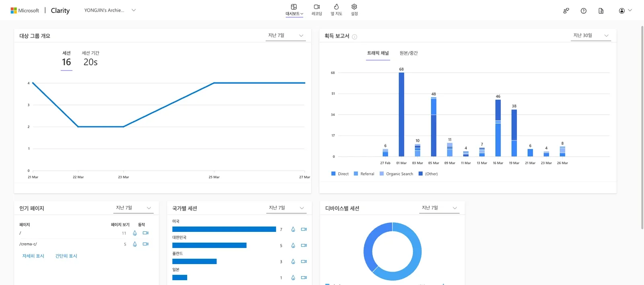The height and width of the screenshot is (285, 644).
Task: Open YONGJIN's Archive project dropdown
Action: pos(110,10)
